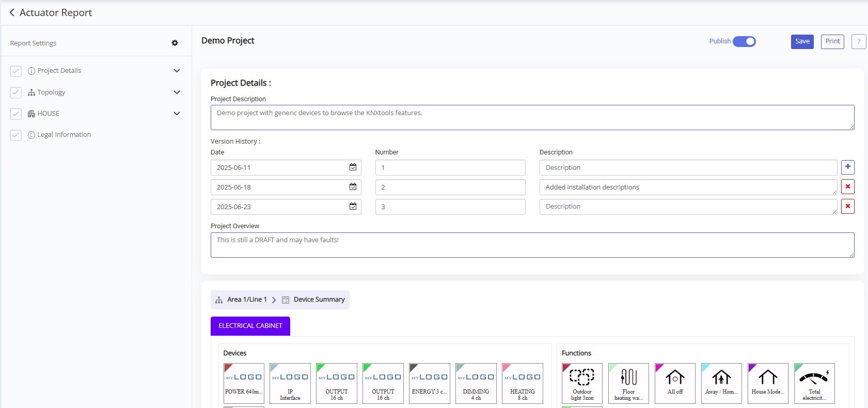Print the report

[x=832, y=42]
